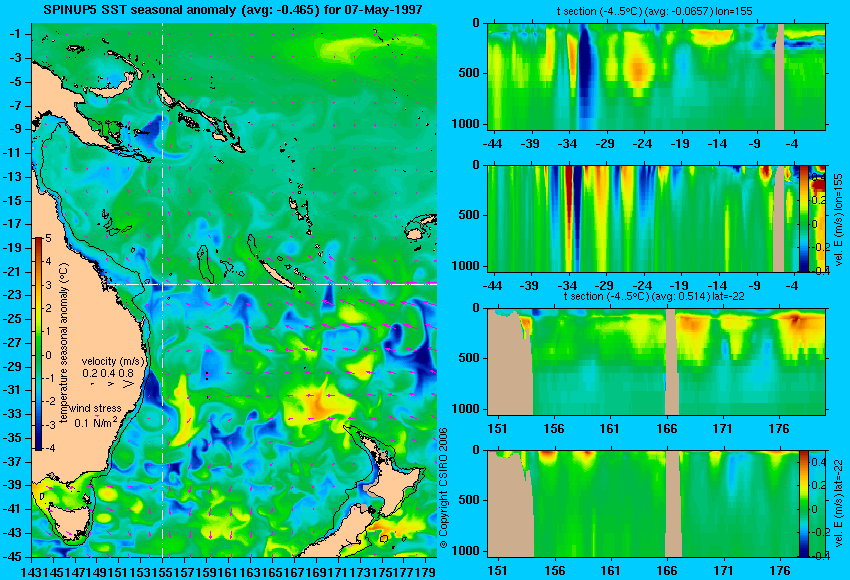Click the "-9" label under the lon=155 velocity section
850x580 pixels.
click(x=756, y=285)
